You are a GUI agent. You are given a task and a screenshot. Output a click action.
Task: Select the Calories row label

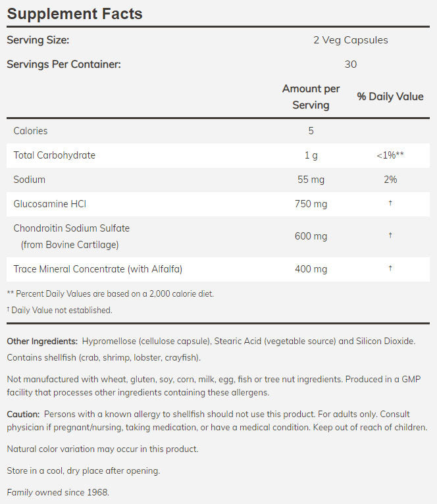click(30, 131)
